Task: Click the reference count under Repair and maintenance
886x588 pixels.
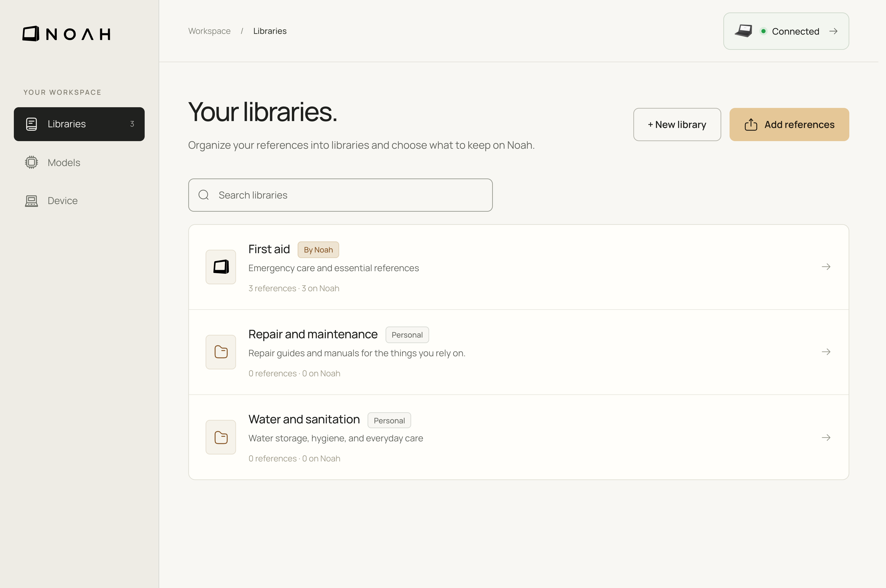Action: [x=295, y=374]
